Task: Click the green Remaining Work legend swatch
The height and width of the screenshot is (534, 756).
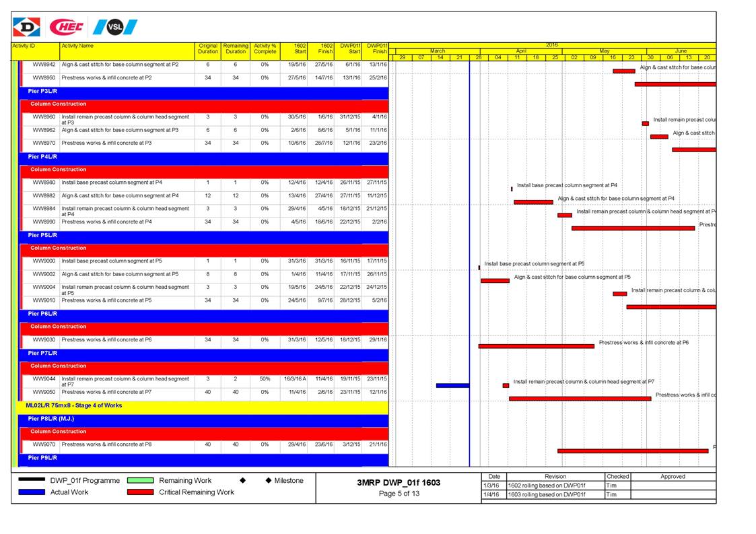Action: coord(140,480)
